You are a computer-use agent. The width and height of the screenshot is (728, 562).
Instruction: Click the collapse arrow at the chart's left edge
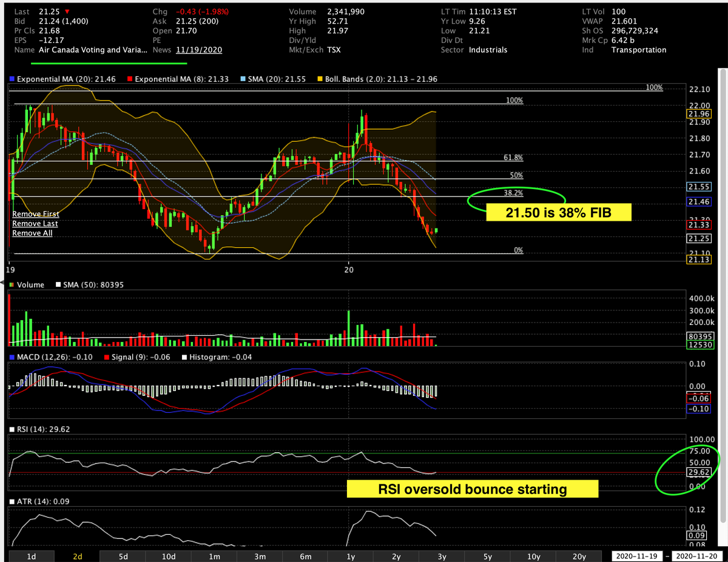click(x=3, y=283)
